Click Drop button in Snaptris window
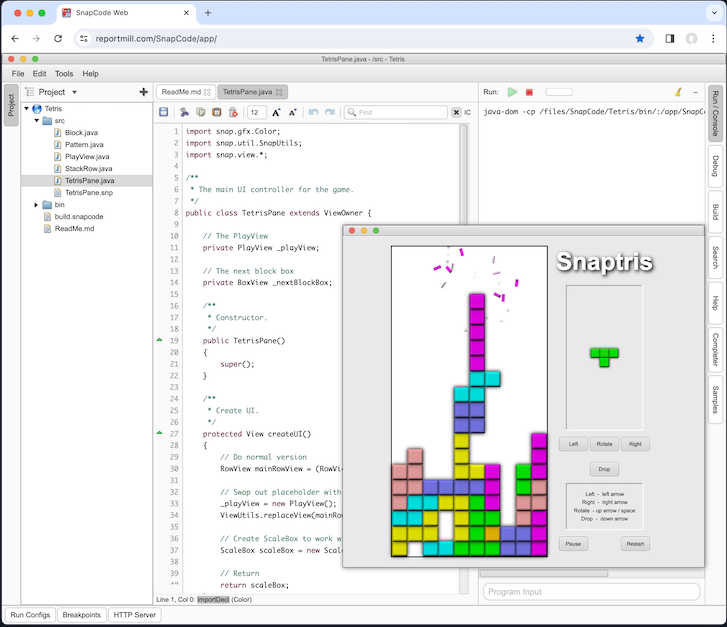Image resolution: width=727 pixels, height=627 pixels. click(x=604, y=469)
